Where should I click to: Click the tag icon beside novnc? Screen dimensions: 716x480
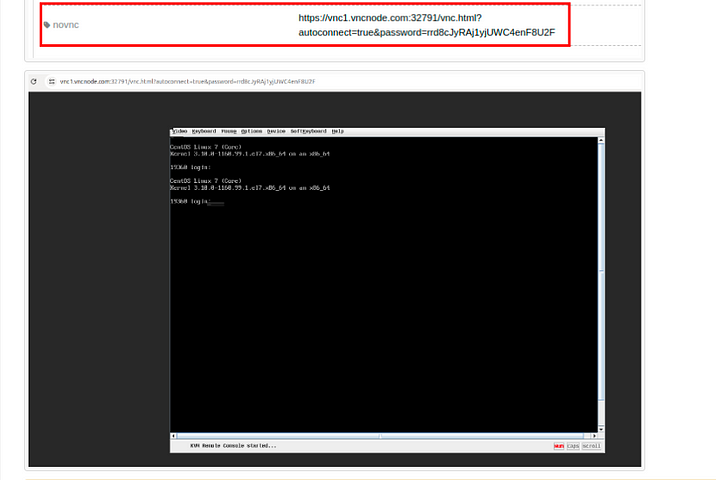(x=47, y=25)
